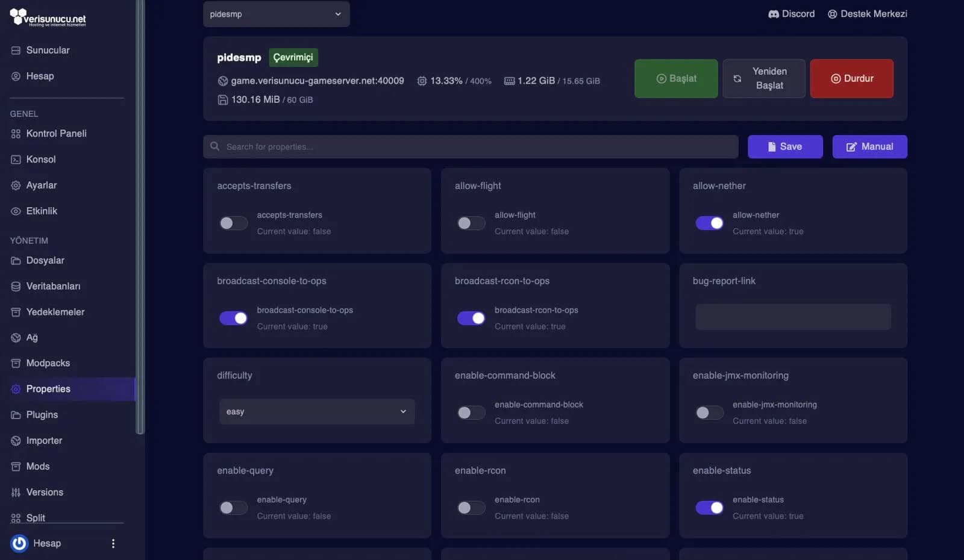
Task: Toggle enable-command-block switch
Action: pos(471,413)
